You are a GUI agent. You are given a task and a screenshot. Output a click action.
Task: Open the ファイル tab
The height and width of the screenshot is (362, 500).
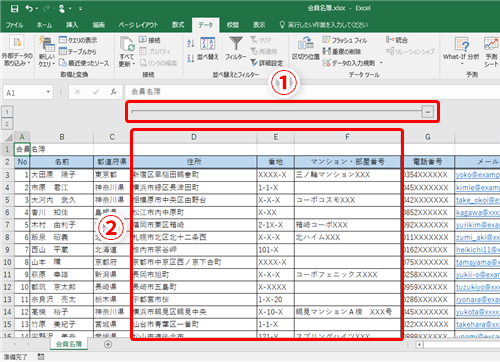point(14,25)
